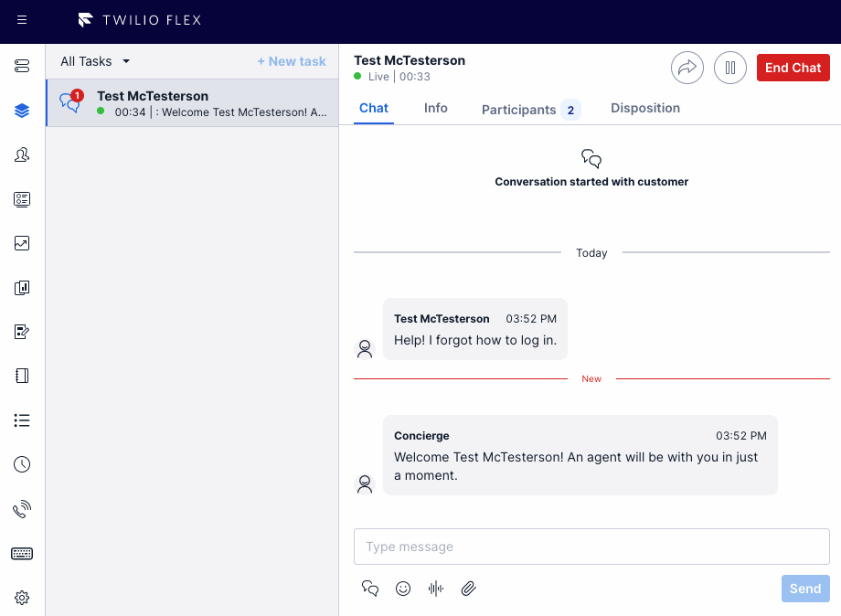Screen dimensions: 841x616
Task: Pause the chat with the hold button
Action: point(730,68)
